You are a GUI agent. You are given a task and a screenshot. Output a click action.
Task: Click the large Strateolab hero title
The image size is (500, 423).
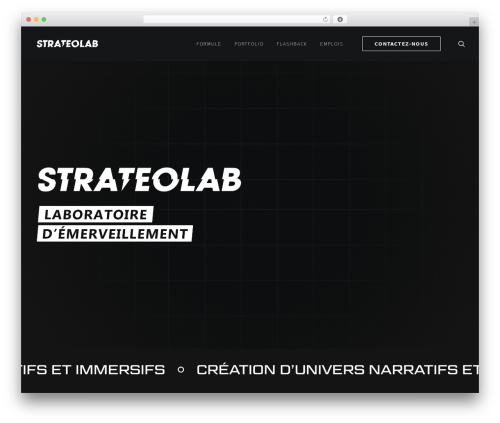[139, 180]
